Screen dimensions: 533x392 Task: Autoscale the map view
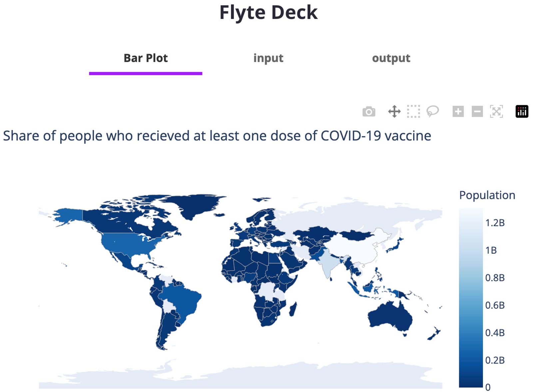pyautogui.click(x=496, y=112)
